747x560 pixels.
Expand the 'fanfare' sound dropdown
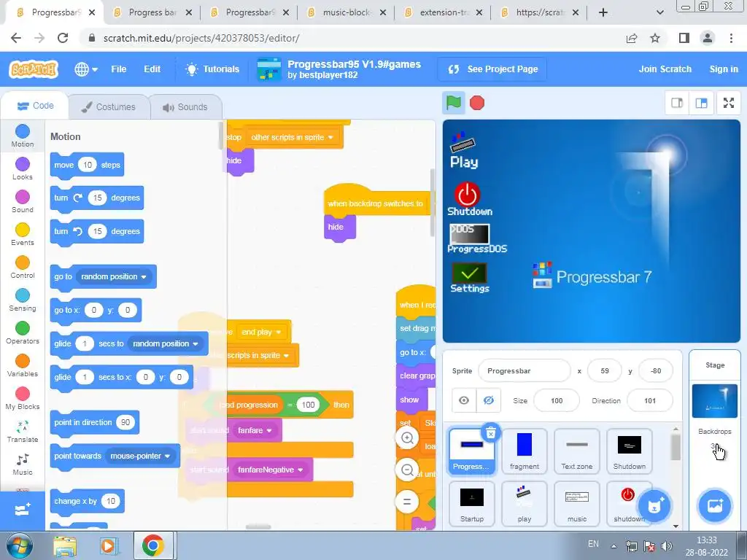pos(255,430)
